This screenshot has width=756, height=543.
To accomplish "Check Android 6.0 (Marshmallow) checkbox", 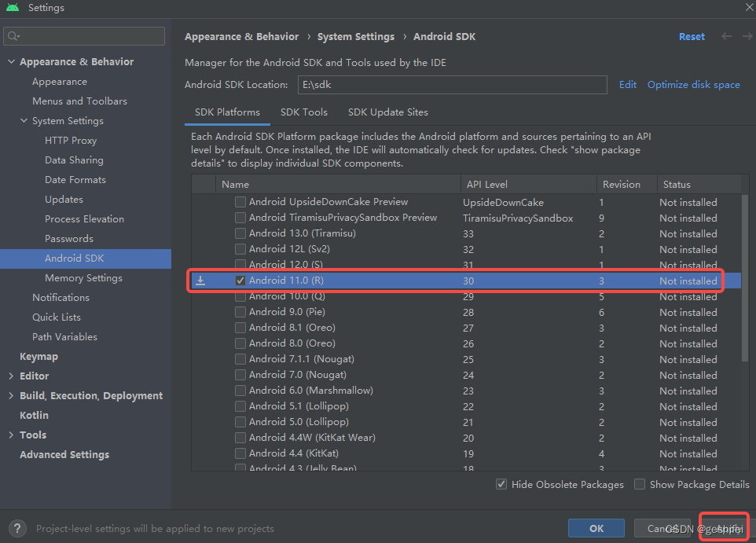I will 240,391.
